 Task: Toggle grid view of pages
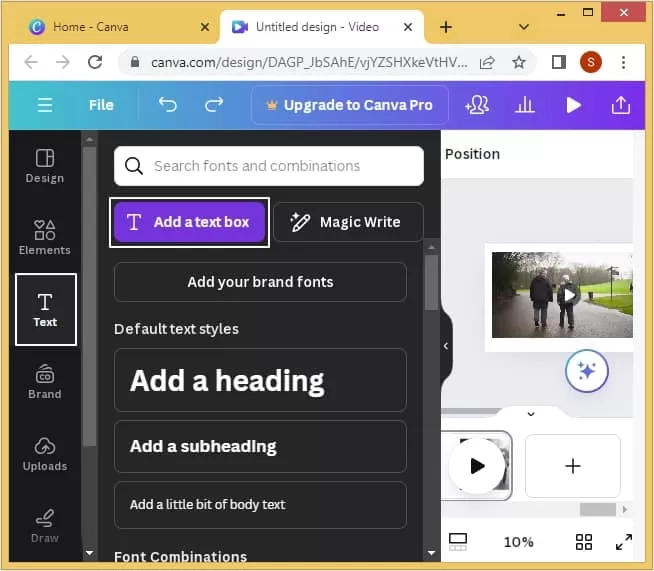pos(584,542)
